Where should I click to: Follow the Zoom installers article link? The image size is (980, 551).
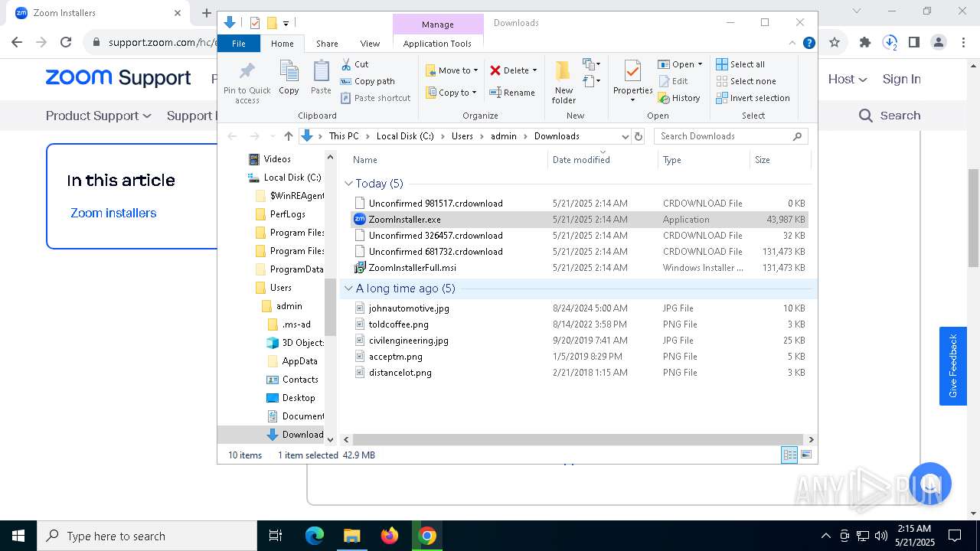[x=113, y=213]
